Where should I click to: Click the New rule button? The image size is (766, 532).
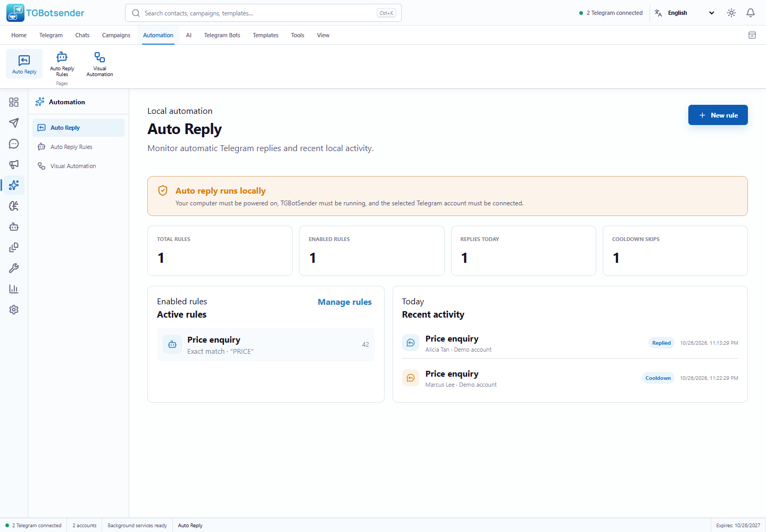tap(718, 115)
